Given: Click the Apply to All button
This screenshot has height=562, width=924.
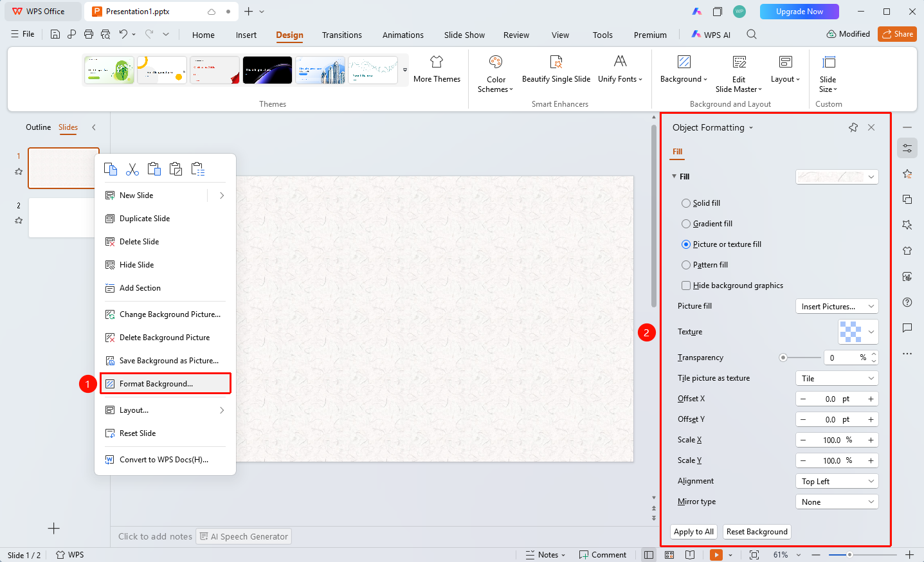Looking at the screenshot, I should [694, 532].
